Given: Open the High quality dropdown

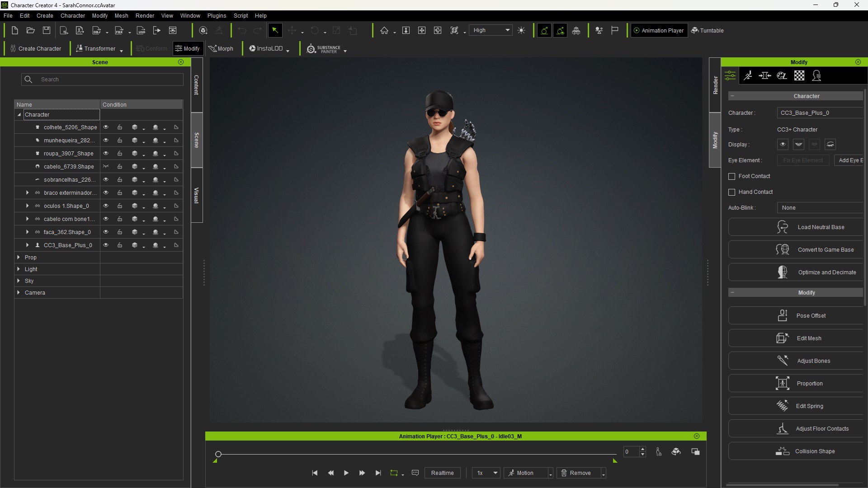Looking at the screenshot, I should pos(491,30).
